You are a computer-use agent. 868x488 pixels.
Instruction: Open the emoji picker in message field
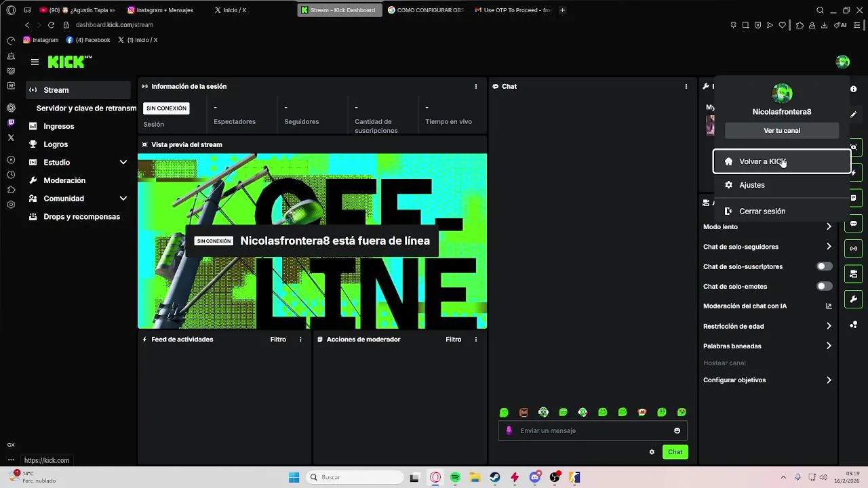677,431
